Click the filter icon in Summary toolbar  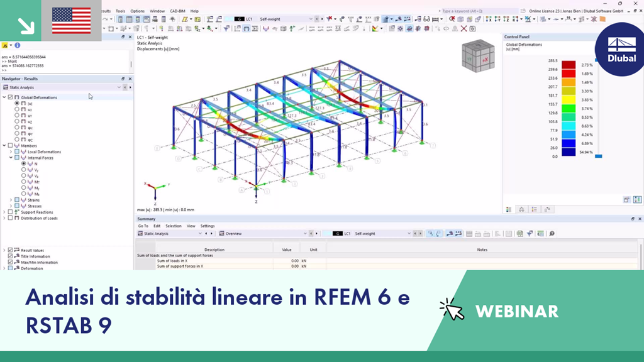[x=530, y=234]
